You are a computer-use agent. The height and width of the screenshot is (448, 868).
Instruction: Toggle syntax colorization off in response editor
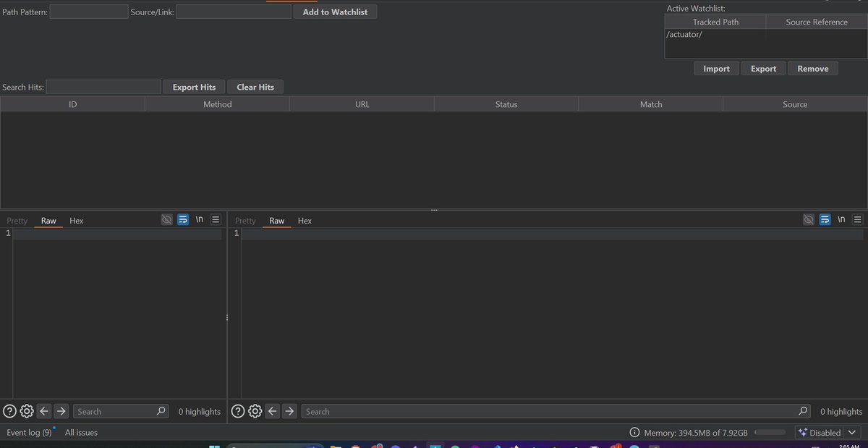click(x=808, y=219)
